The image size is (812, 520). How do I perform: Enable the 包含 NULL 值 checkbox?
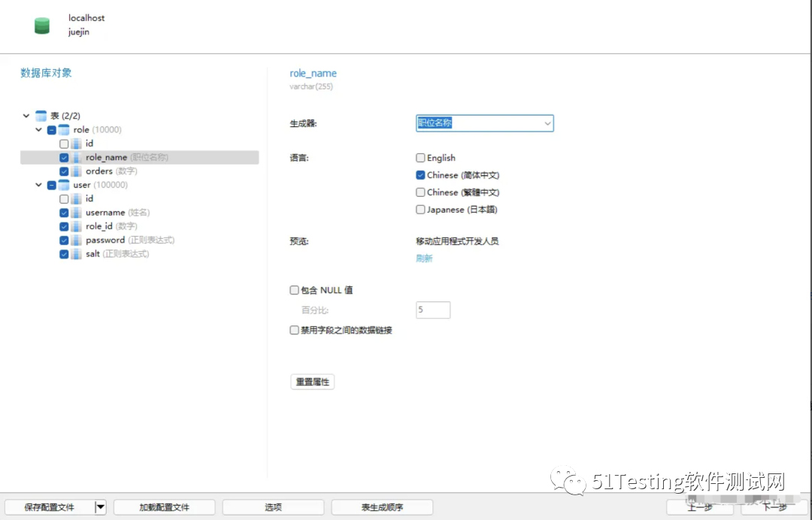click(x=294, y=289)
